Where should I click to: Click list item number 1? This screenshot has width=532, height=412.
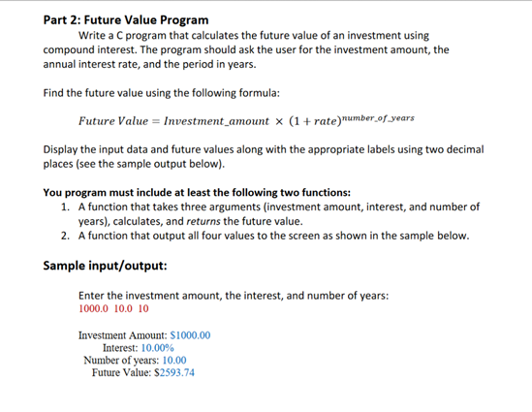coord(270,214)
